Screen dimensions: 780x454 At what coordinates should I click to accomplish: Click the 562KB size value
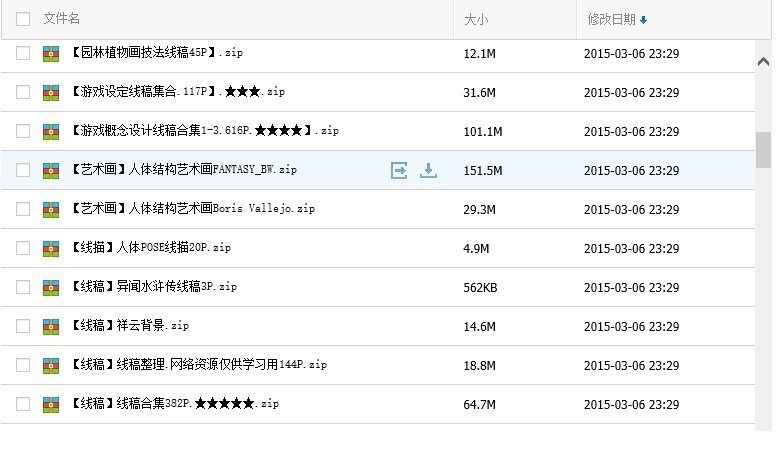(480, 287)
